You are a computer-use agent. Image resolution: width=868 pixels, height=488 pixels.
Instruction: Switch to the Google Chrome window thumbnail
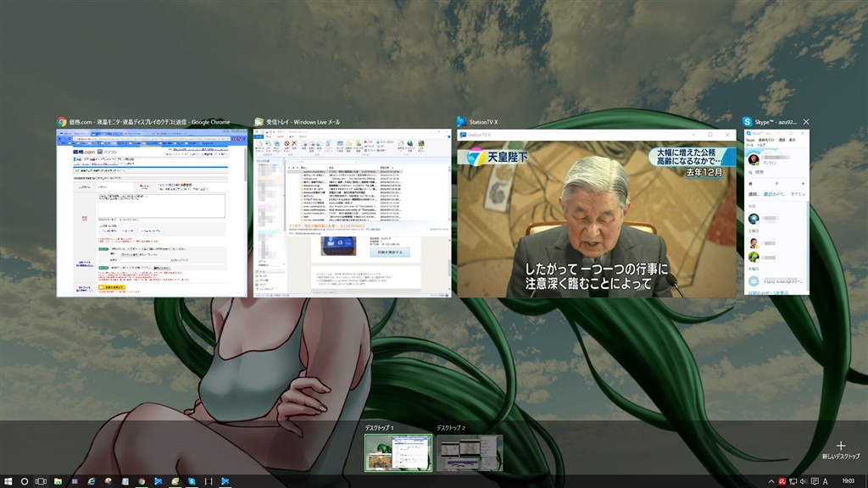[x=151, y=213]
